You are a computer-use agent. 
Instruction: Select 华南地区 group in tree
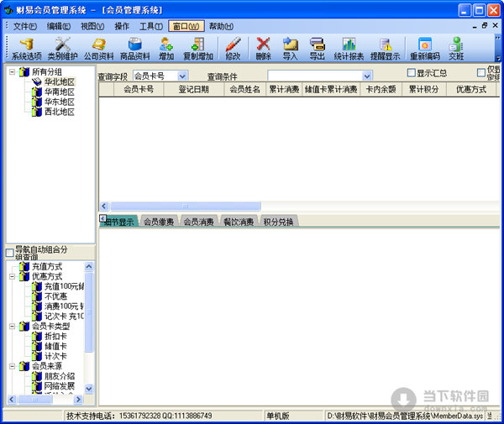point(60,92)
